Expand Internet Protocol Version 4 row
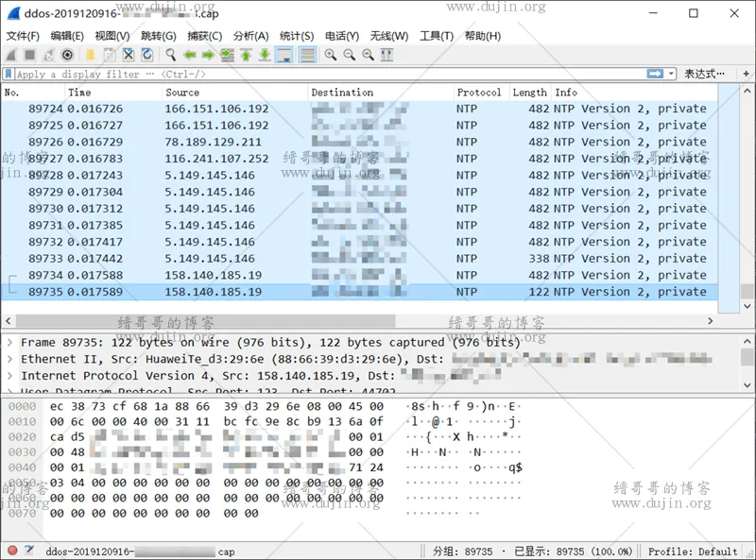Viewport: 756px width, 560px height. (x=9, y=376)
